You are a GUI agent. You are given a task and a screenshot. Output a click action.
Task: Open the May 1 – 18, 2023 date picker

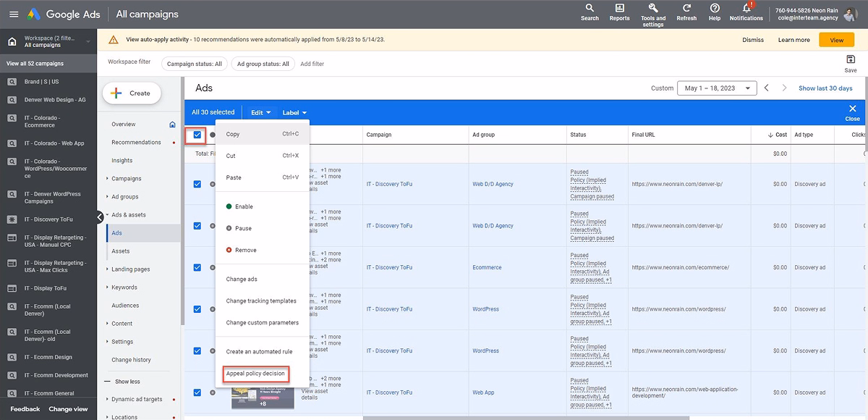pyautogui.click(x=716, y=87)
